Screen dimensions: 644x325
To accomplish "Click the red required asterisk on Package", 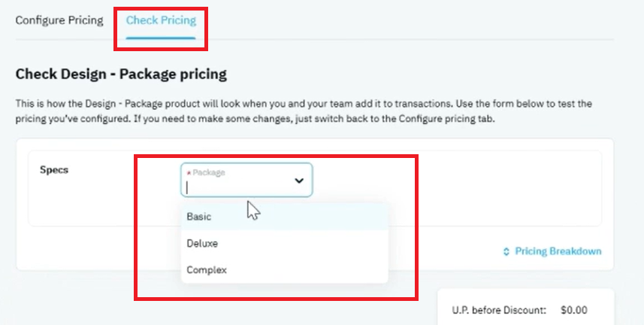I will point(189,173).
